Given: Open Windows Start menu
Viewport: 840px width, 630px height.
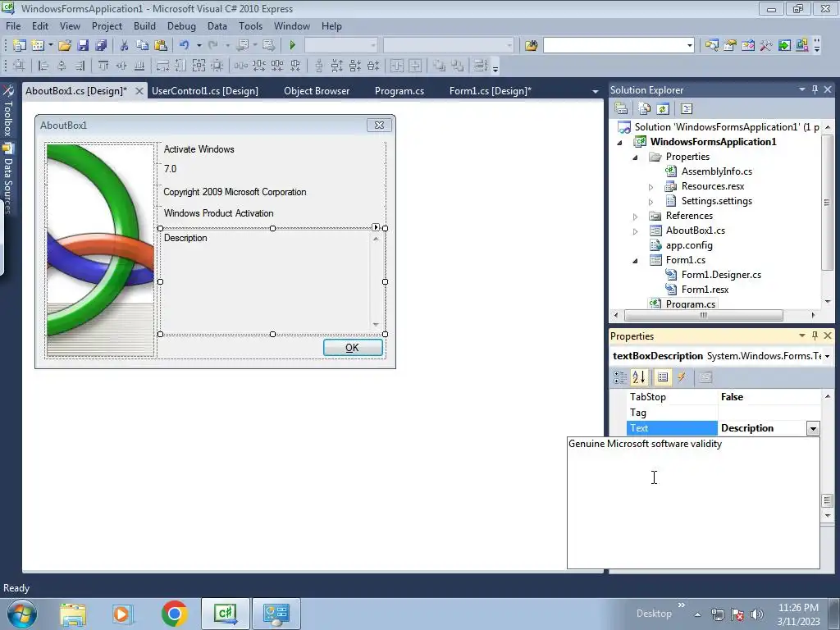Looking at the screenshot, I should pyautogui.click(x=22, y=614).
